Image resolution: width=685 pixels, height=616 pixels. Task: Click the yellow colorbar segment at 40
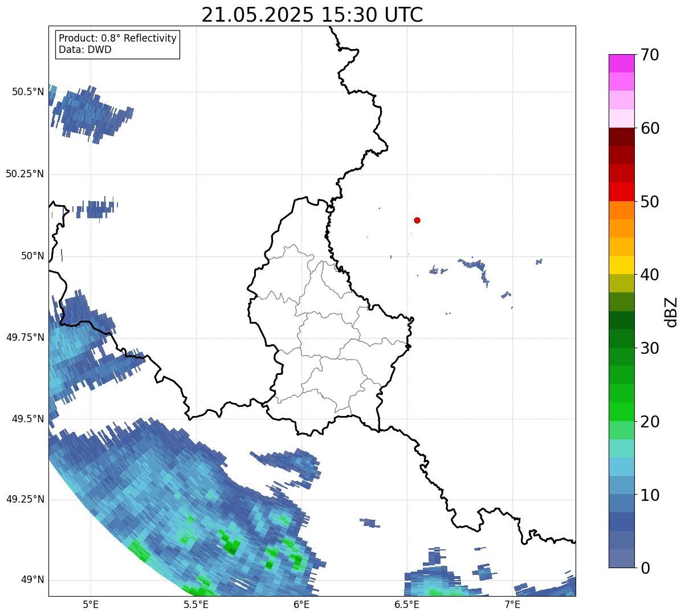pos(621,266)
